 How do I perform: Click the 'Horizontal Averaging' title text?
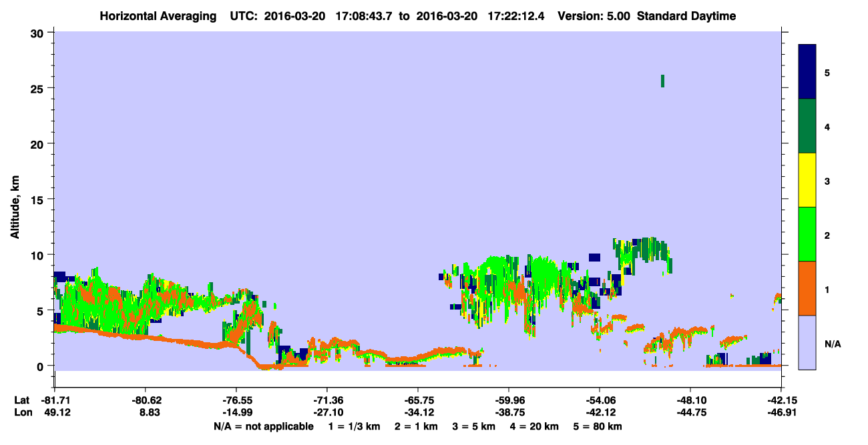coord(157,16)
